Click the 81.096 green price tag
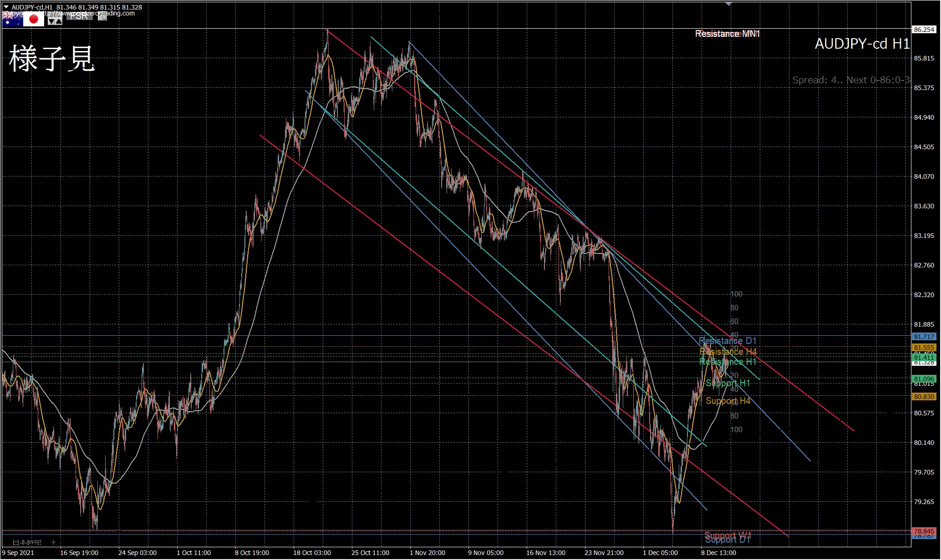The height and width of the screenshot is (560, 941). (x=924, y=379)
